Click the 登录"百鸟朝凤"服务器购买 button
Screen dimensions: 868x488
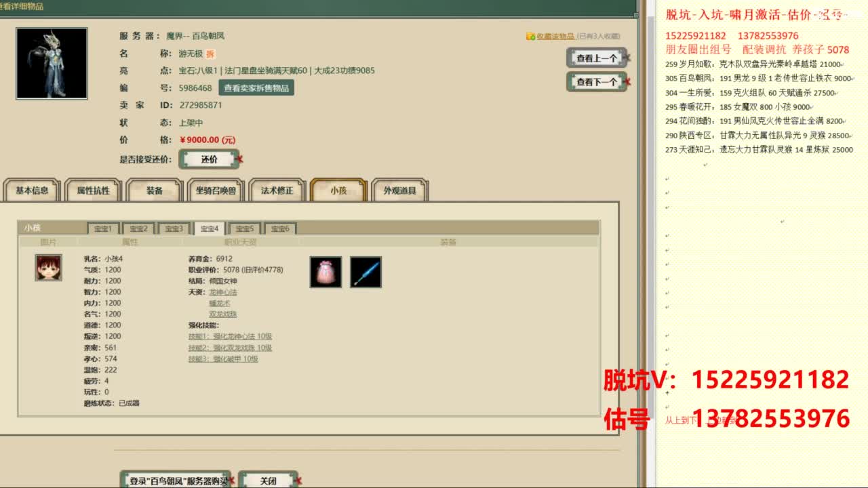175,481
